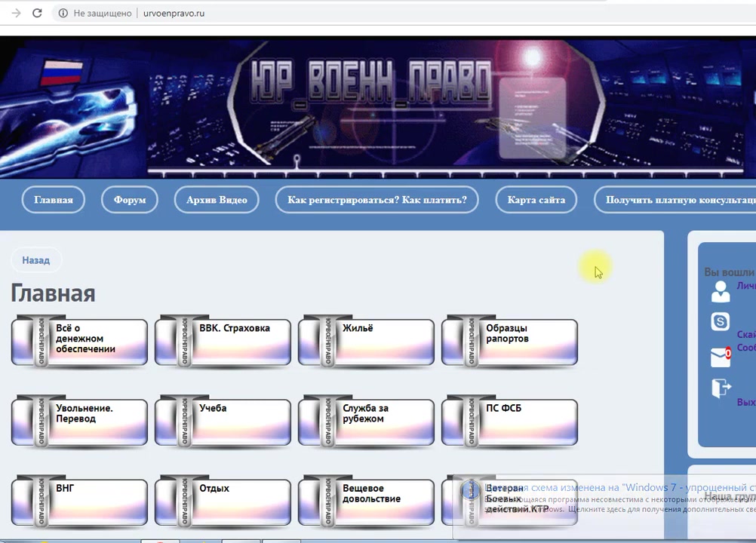Click the Russian flag in banner
The width and height of the screenshot is (756, 543).
coord(62,72)
